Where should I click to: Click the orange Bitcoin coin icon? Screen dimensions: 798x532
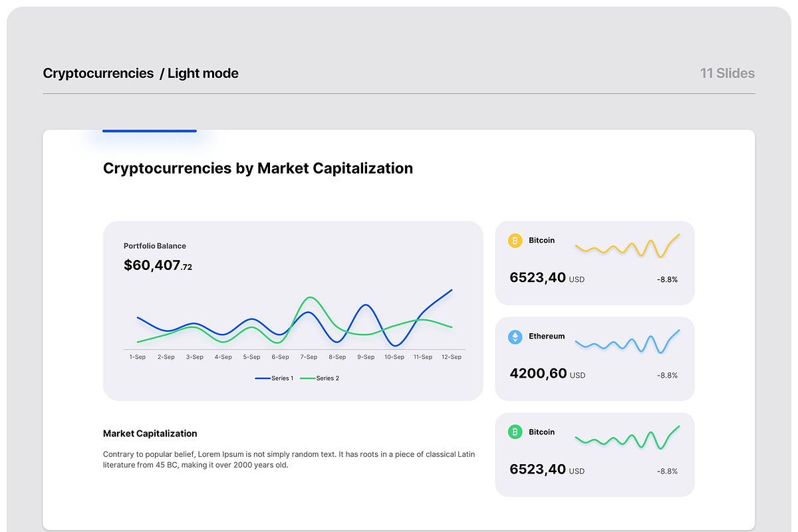point(515,241)
